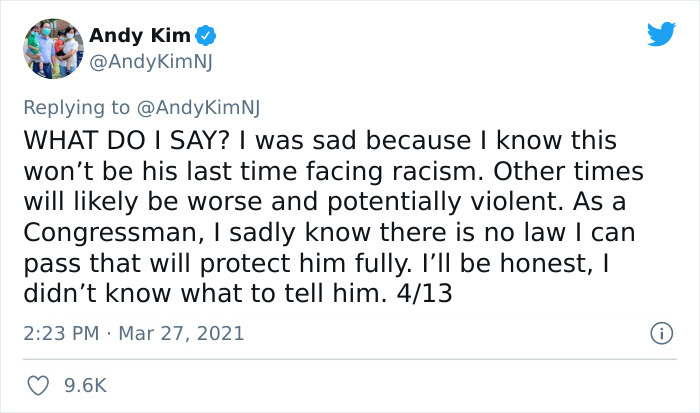Open Andy Kim's profile picture

53,49
